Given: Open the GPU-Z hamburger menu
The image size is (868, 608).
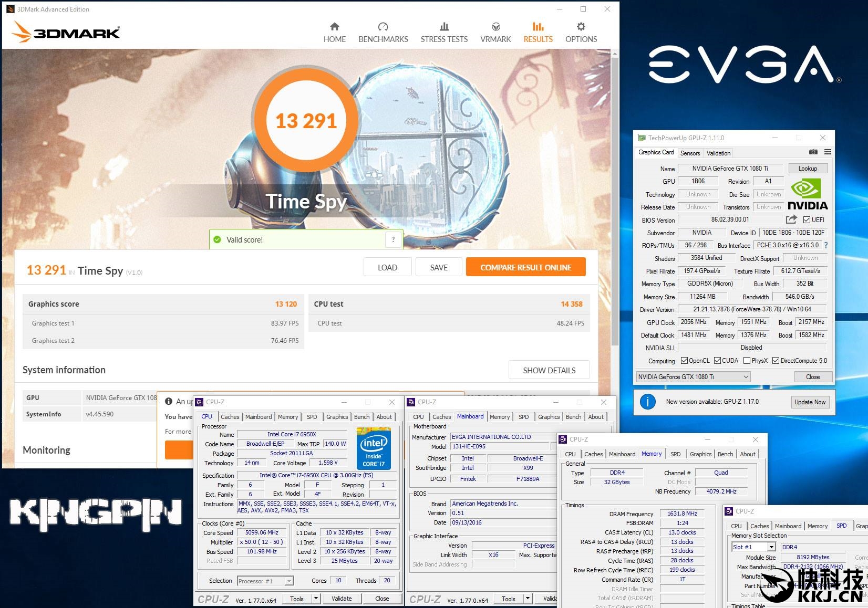Looking at the screenshot, I should (x=828, y=152).
